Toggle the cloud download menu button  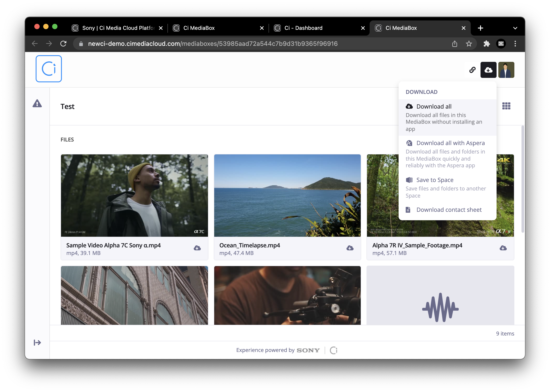pos(488,70)
